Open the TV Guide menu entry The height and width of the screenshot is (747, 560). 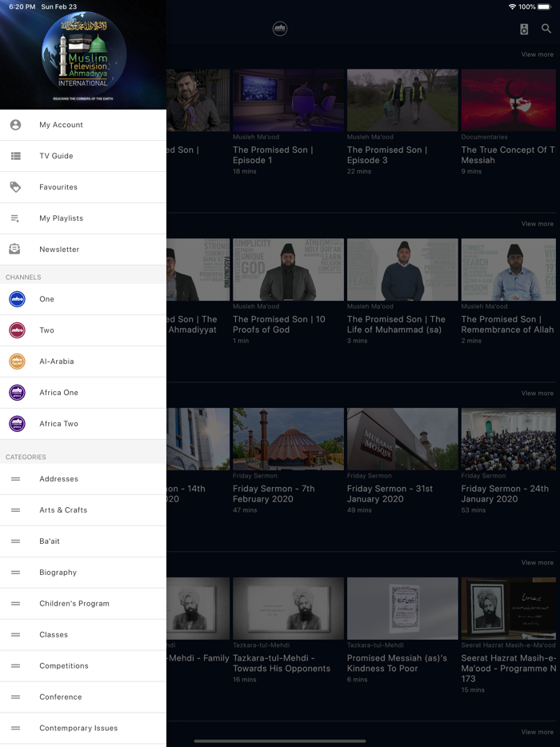click(x=83, y=156)
